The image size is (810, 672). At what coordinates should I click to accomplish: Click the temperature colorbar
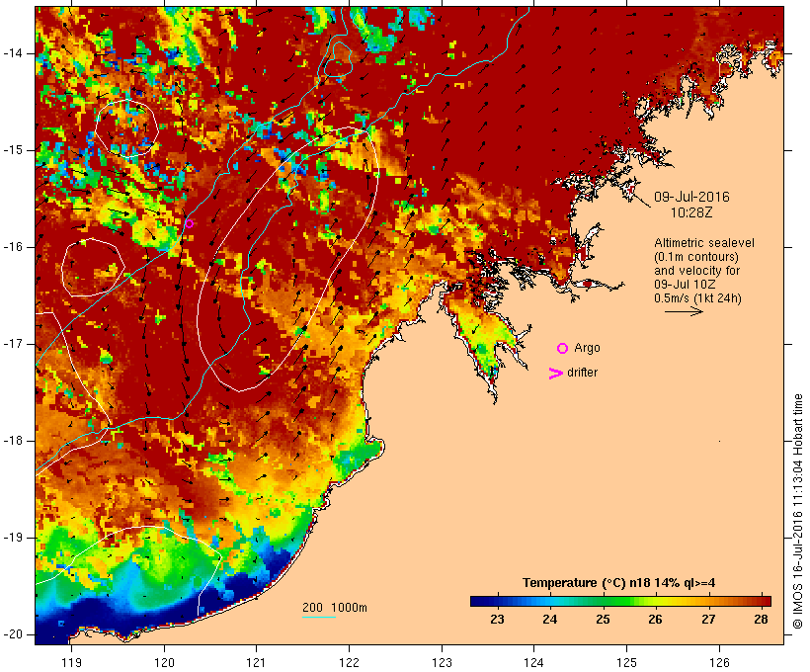620,601
